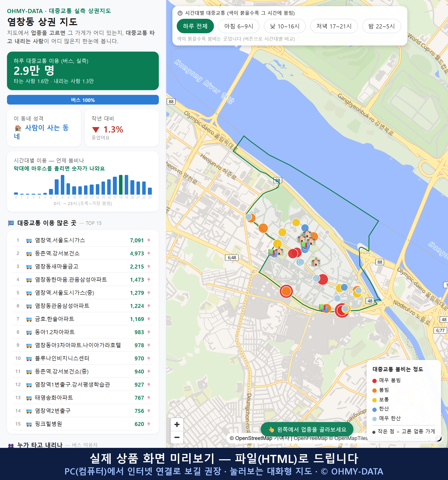
Task: Click the 버스 100% share bar
Action: [83, 100]
